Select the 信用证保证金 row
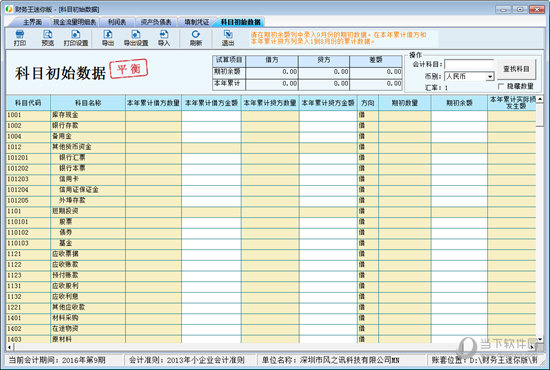The width and height of the screenshot is (550, 370). (79, 190)
